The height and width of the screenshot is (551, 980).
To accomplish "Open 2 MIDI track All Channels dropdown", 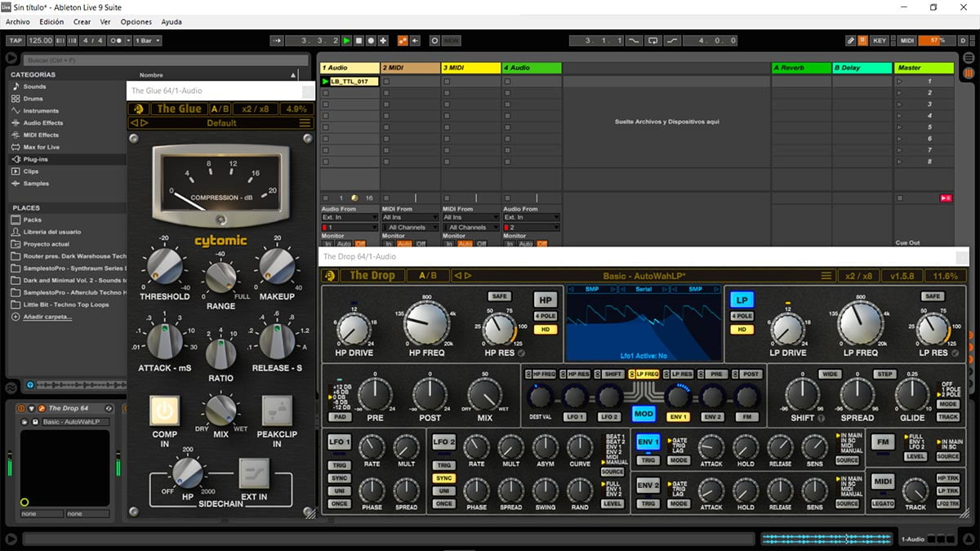I will click(x=411, y=227).
